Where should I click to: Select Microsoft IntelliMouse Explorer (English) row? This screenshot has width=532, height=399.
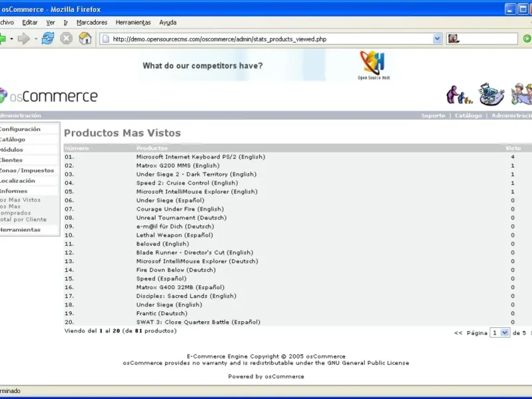[x=297, y=192]
